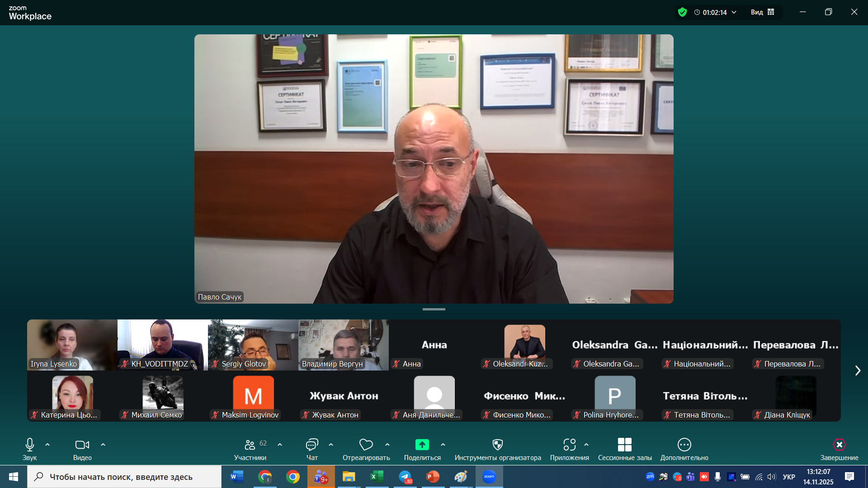Open the More options ellipsis

(x=684, y=445)
